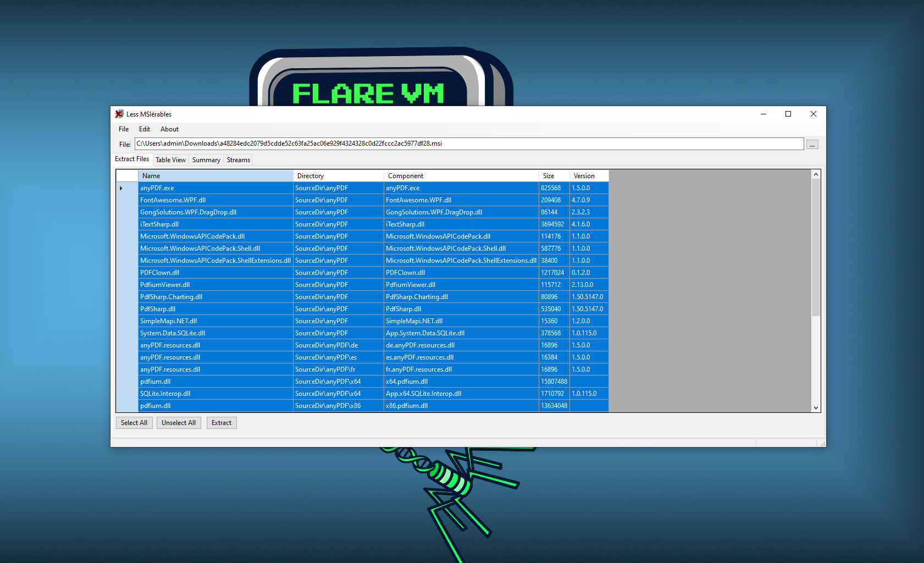
Task: Click the x64.pdfium.dll component cell
Action: tap(461, 382)
